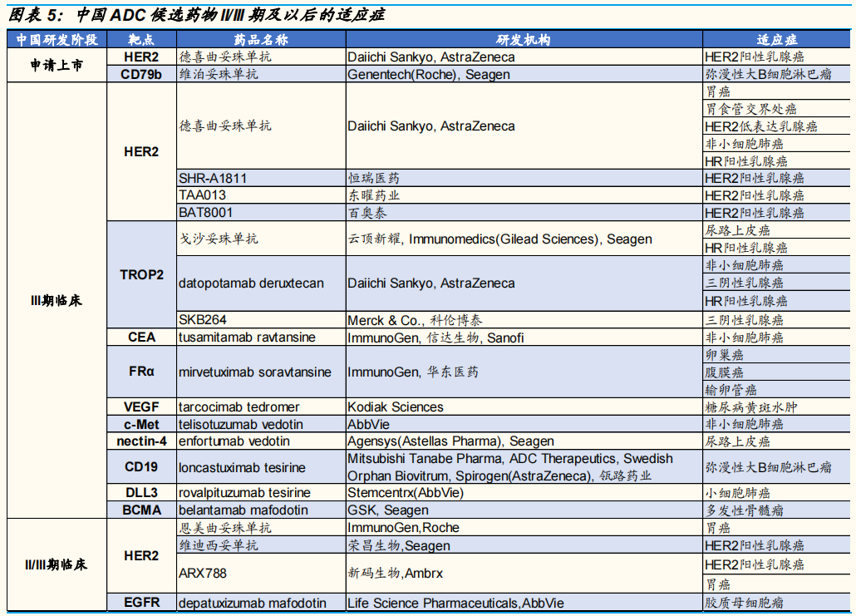Click the '药品名称' column header

point(261,39)
